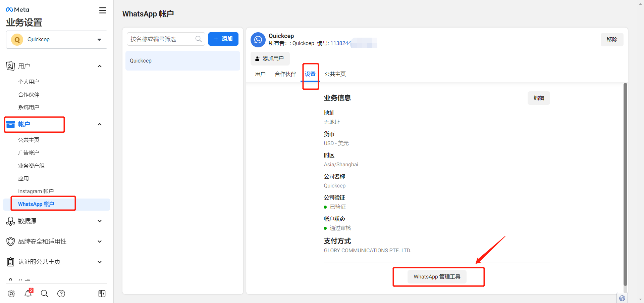Open notifications bell with badge
644x303 pixels.
[x=28, y=293]
